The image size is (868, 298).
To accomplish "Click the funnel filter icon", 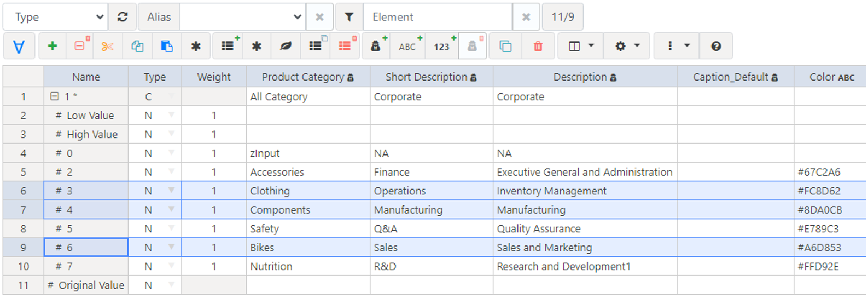I will (349, 17).
